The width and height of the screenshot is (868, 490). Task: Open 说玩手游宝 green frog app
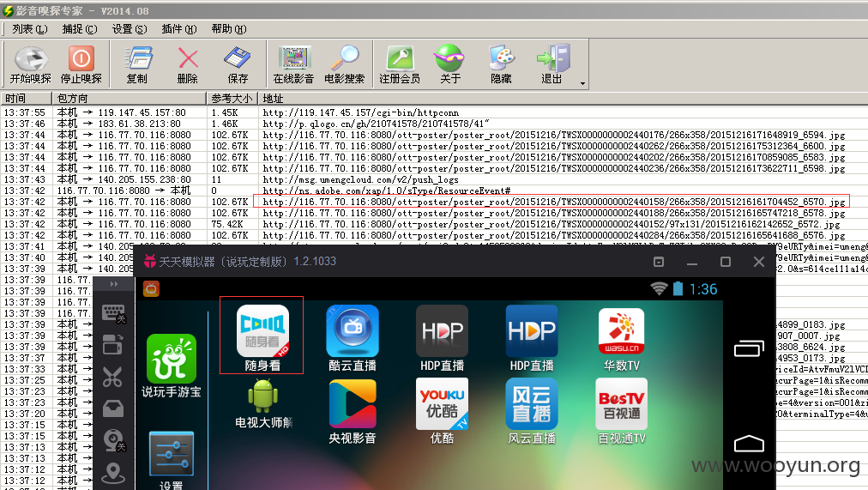(x=171, y=366)
